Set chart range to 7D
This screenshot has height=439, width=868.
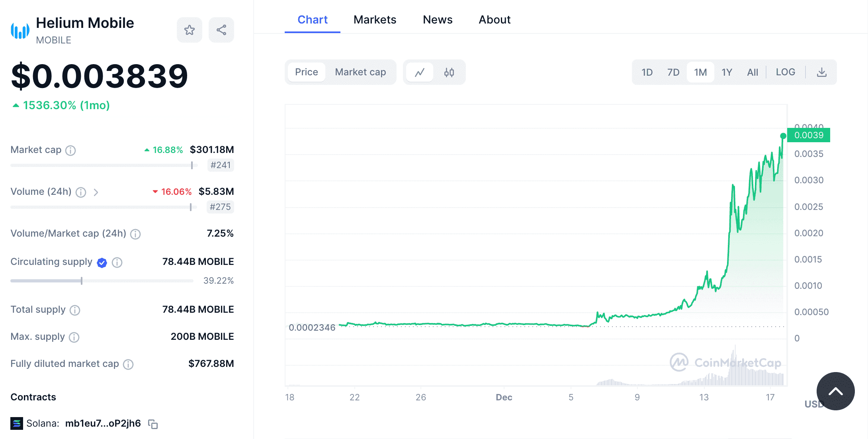[673, 72]
